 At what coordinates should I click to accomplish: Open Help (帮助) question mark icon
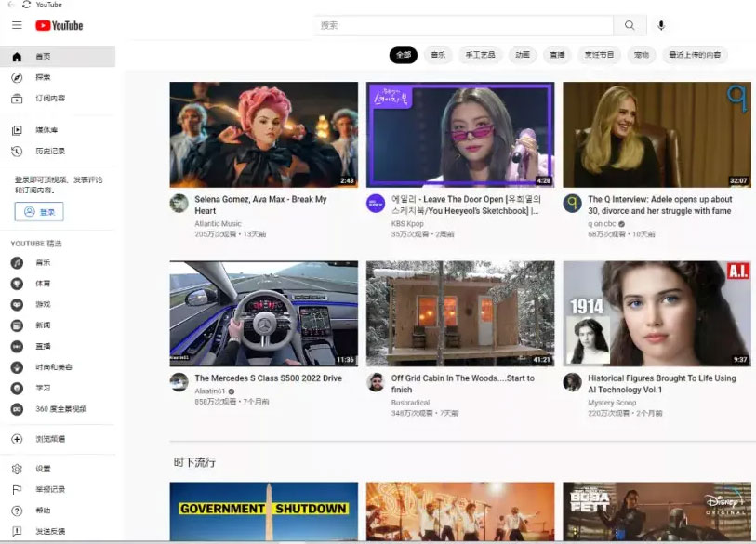click(17, 511)
